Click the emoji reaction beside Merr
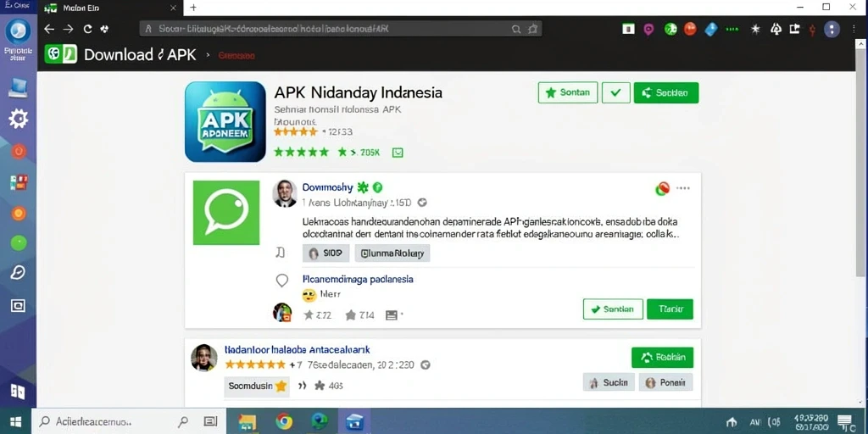 [309, 295]
